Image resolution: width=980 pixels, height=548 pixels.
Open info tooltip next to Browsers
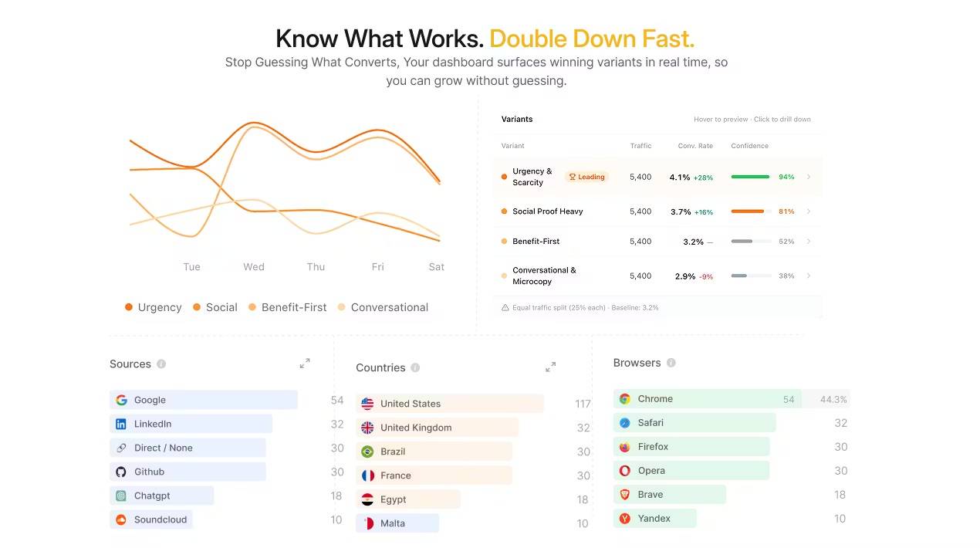coord(671,363)
